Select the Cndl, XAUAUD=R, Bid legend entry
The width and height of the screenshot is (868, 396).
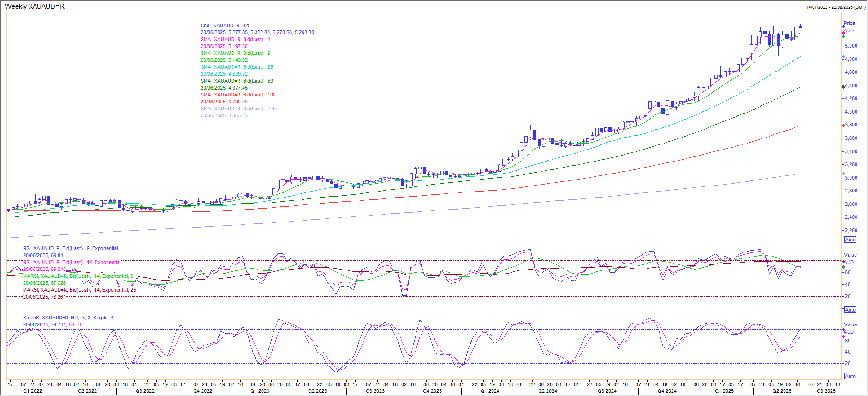(225, 25)
